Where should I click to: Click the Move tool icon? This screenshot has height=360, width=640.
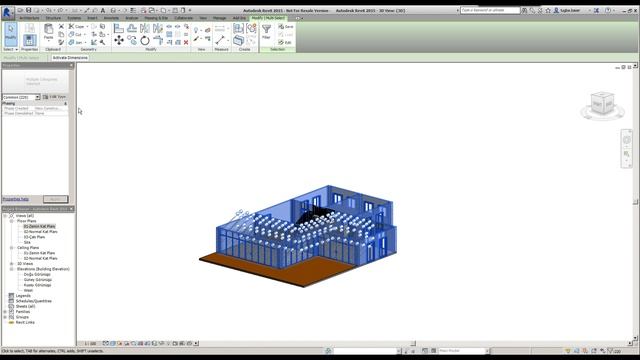(x=119, y=40)
